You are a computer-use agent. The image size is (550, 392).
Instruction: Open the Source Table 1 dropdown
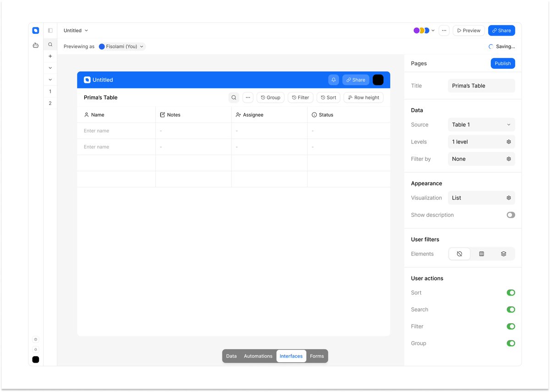click(481, 125)
